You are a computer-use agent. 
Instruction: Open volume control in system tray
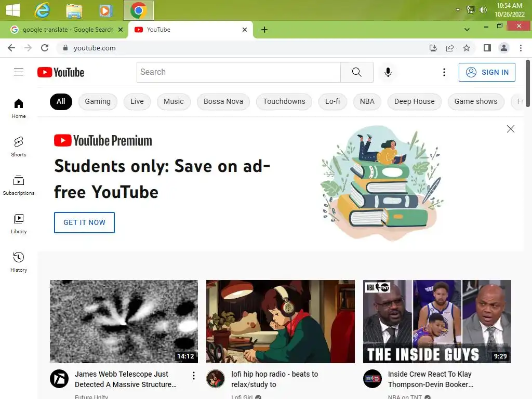click(483, 10)
